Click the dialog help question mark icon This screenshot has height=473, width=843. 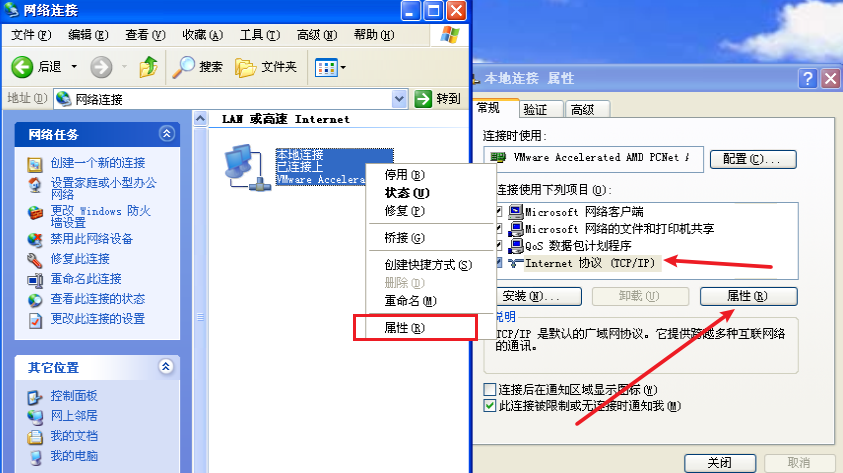[x=807, y=78]
